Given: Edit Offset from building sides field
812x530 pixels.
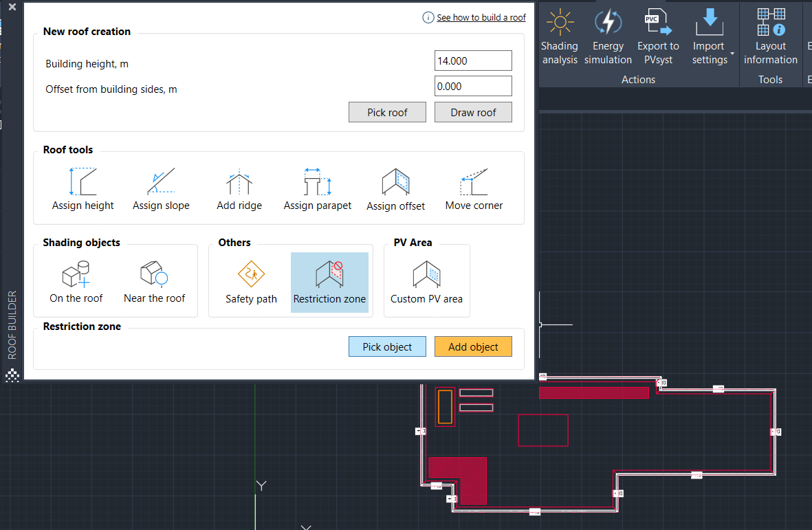Looking at the screenshot, I should click(x=473, y=87).
